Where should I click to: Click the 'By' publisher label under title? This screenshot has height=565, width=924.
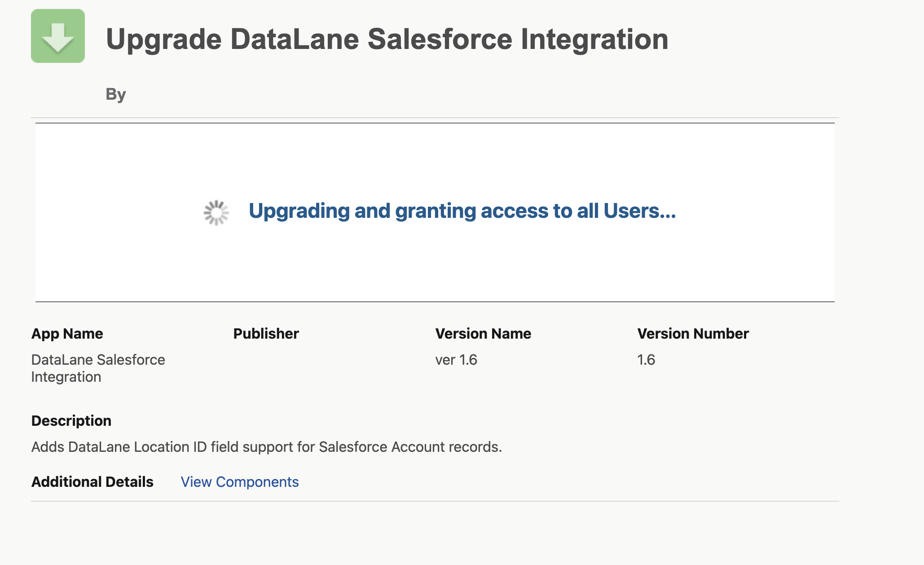point(116,94)
